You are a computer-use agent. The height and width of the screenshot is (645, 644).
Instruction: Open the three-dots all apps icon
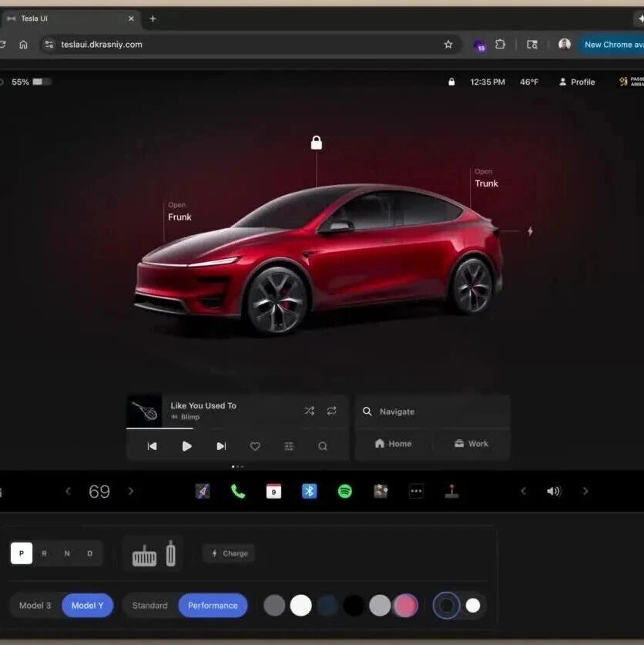point(416,491)
